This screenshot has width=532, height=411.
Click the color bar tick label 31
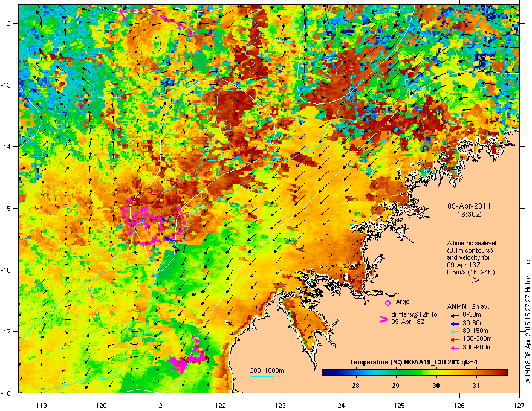tap(476, 386)
